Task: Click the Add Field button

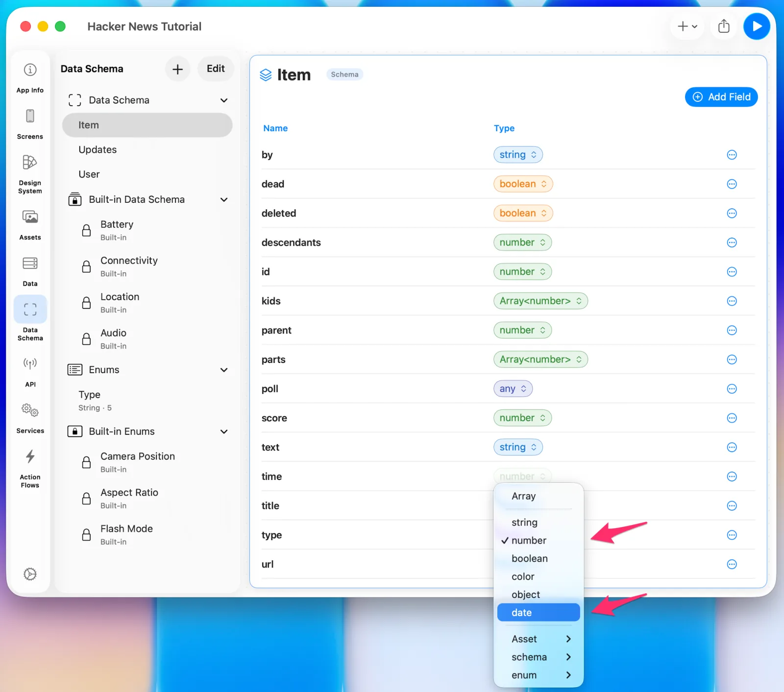Action: pos(721,97)
